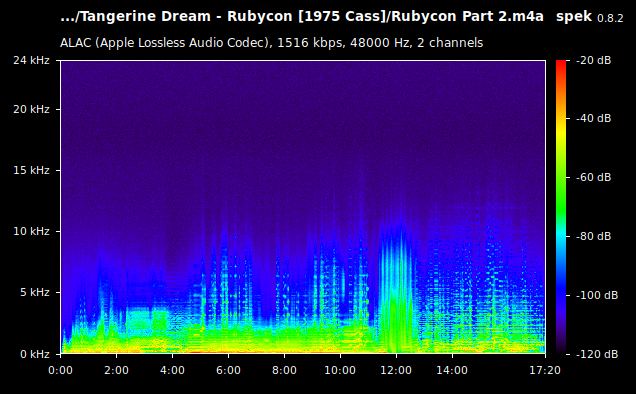Click the -100 dB scale label

click(x=597, y=295)
